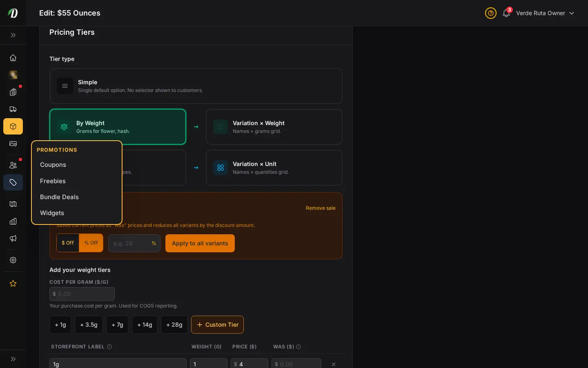The height and width of the screenshot is (368, 588).
Task: Choose the Simple tier type
Action: point(196,86)
